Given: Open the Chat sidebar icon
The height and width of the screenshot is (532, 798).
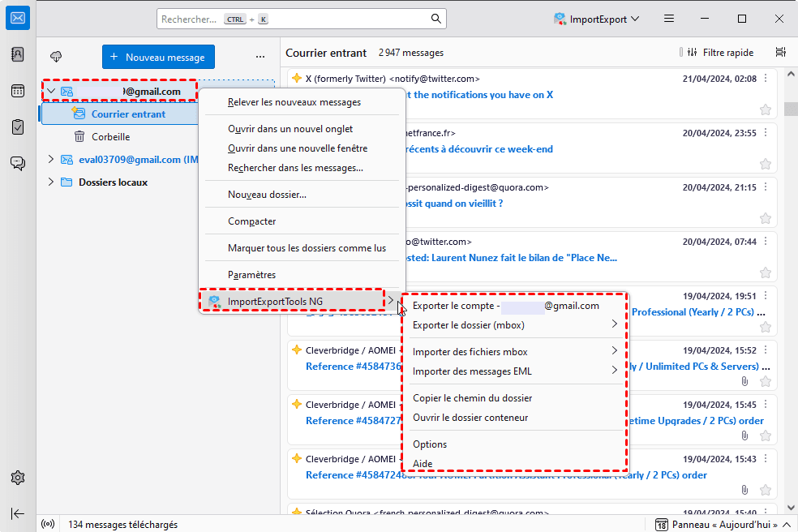Looking at the screenshot, I should 18,164.
